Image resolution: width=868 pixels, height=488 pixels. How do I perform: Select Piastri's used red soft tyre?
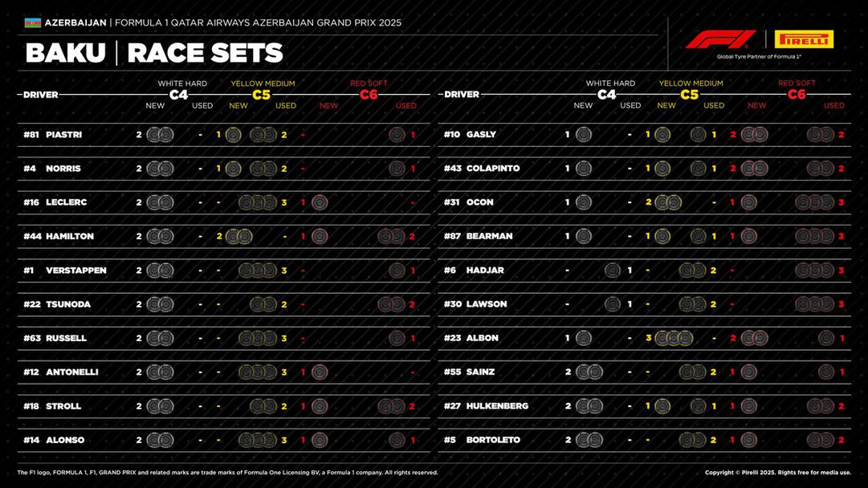coord(397,135)
